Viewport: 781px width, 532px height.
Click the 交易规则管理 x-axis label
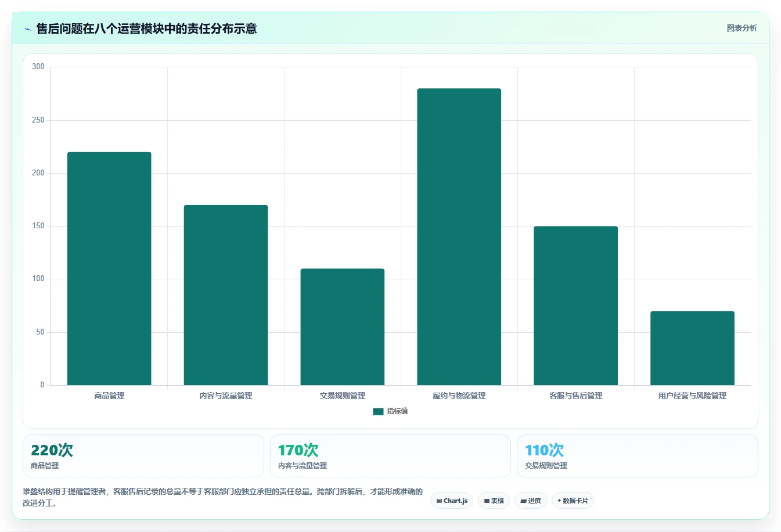[x=343, y=396]
